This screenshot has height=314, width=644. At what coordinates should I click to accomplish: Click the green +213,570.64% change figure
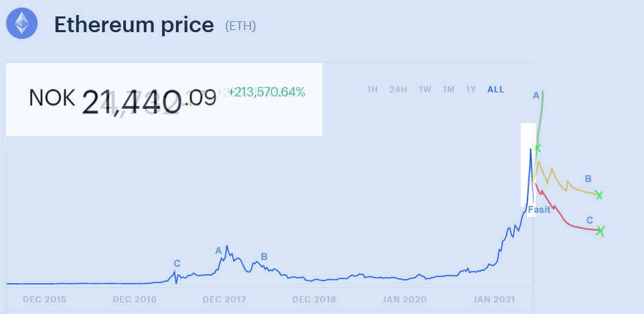[x=266, y=92]
